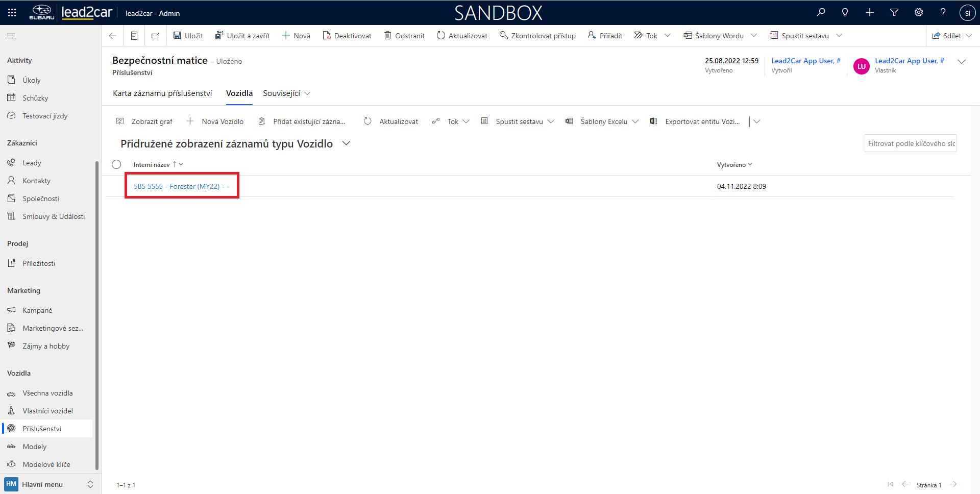This screenshot has width=980, height=494.
Task: Click the help question mark icon
Action: (x=943, y=13)
